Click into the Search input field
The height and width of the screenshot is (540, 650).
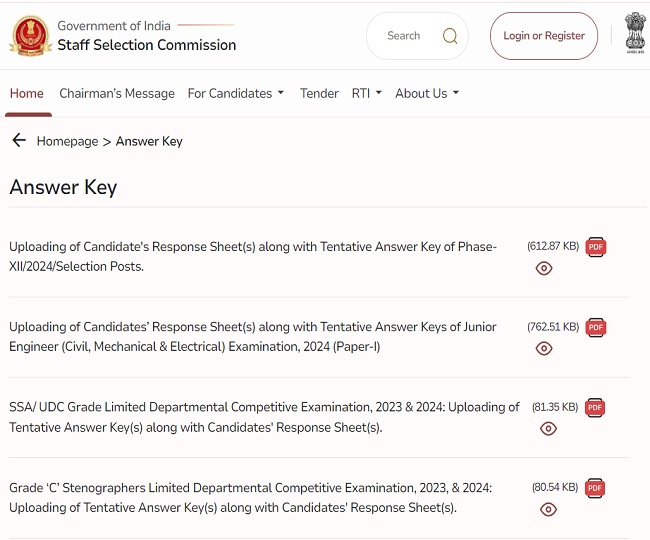405,36
